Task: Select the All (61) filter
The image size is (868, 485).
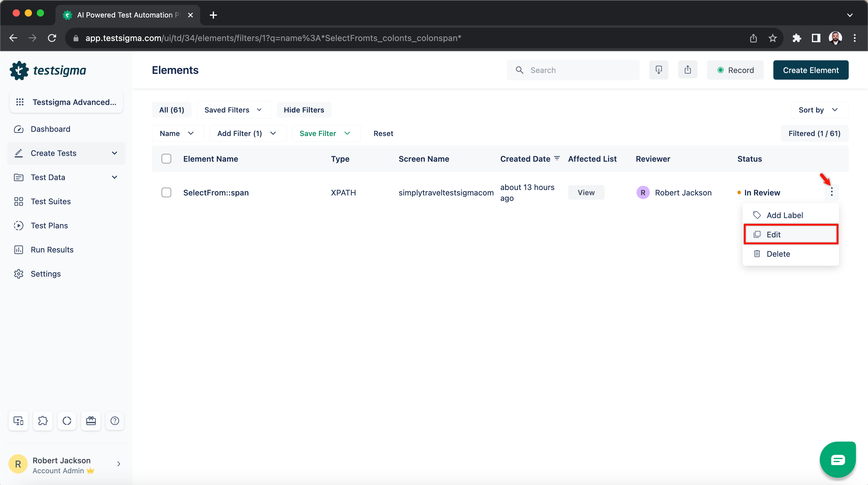Action: pos(171,110)
